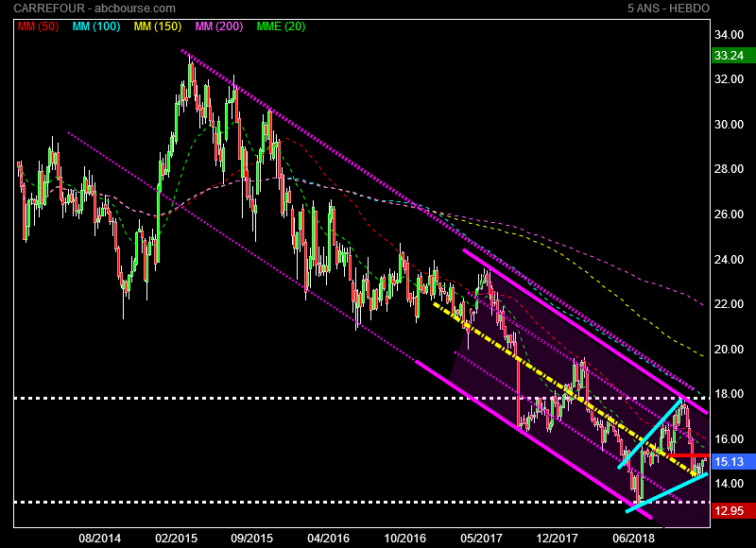
Task: Click the 32.00 price axis label
Action: pos(729,79)
